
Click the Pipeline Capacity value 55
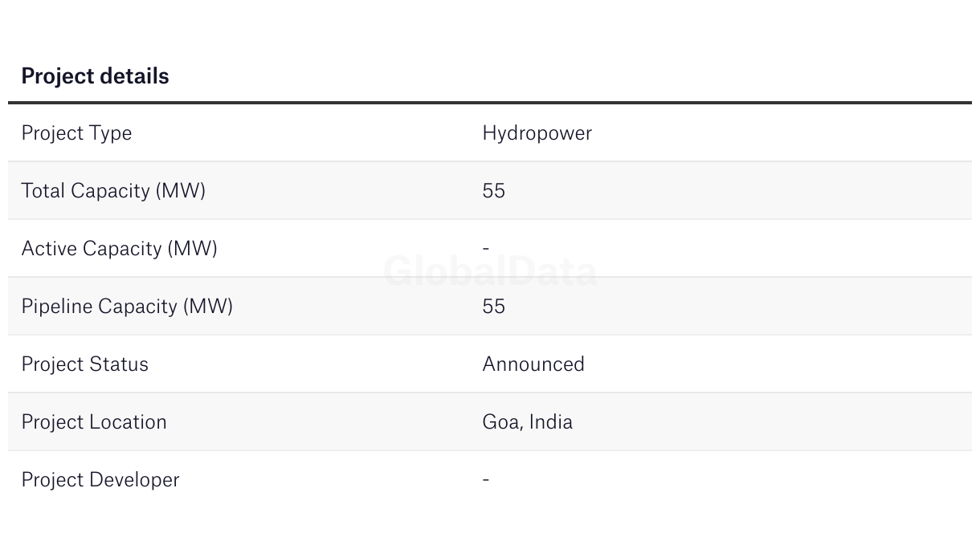click(493, 307)
